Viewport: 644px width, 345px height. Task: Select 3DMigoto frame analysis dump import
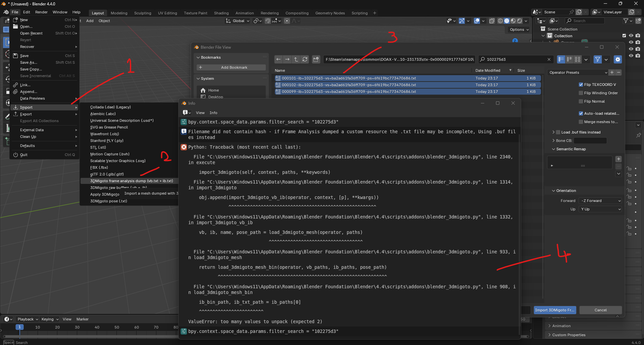(129, 181)
